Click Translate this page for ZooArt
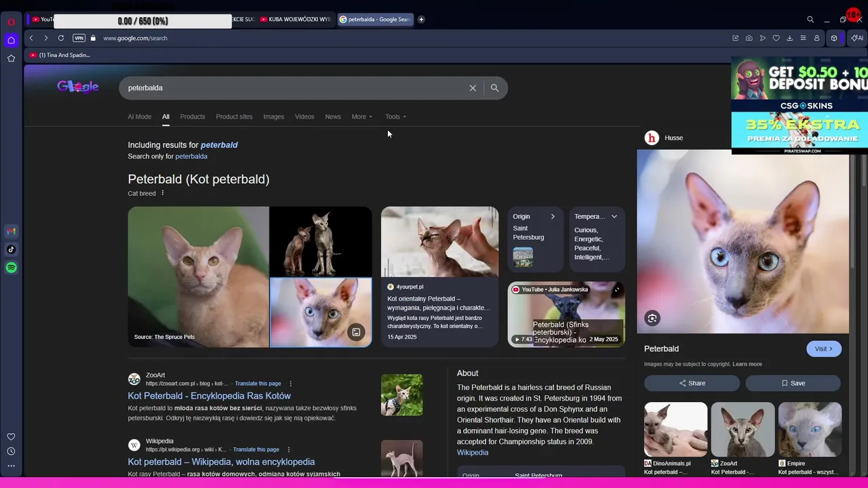The image size is (868, 488). point(258,384)
